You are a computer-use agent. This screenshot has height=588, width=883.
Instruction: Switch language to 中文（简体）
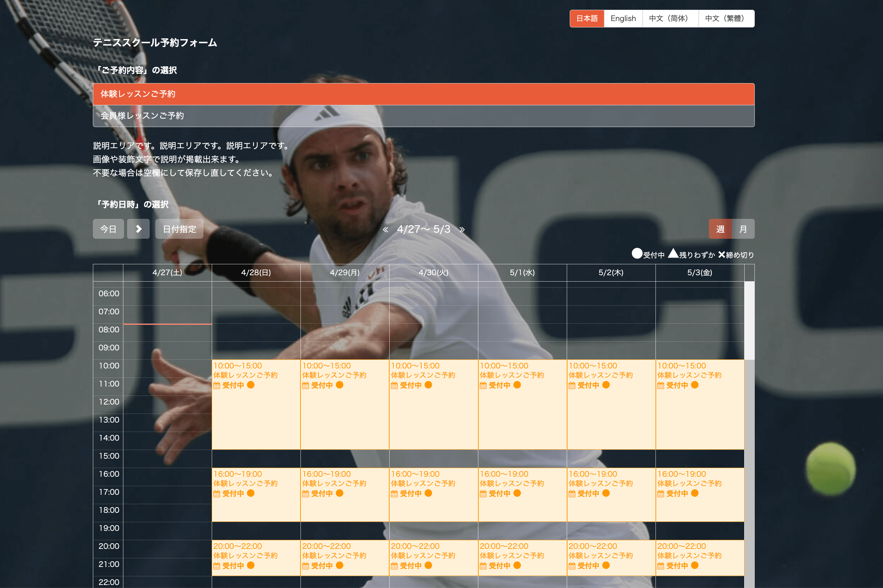(x=670, y=18)
